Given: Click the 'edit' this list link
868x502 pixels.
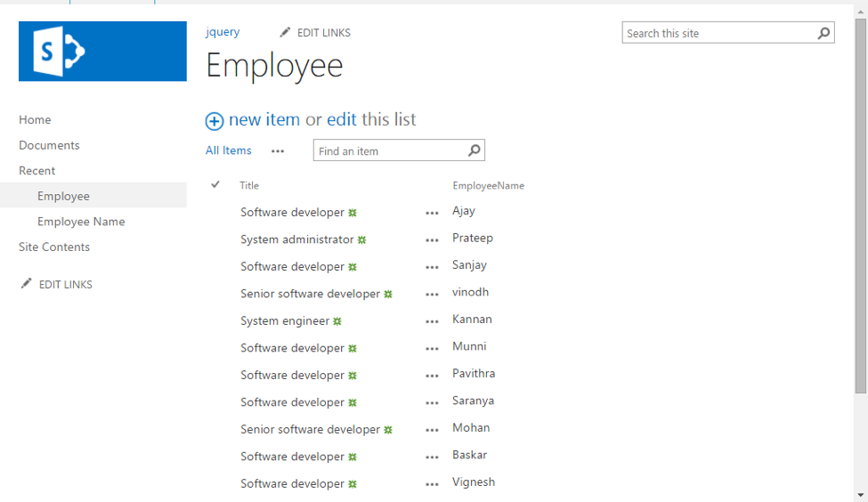Looking at the screenshot, I should pyautogui.click(x=342, y=119).
